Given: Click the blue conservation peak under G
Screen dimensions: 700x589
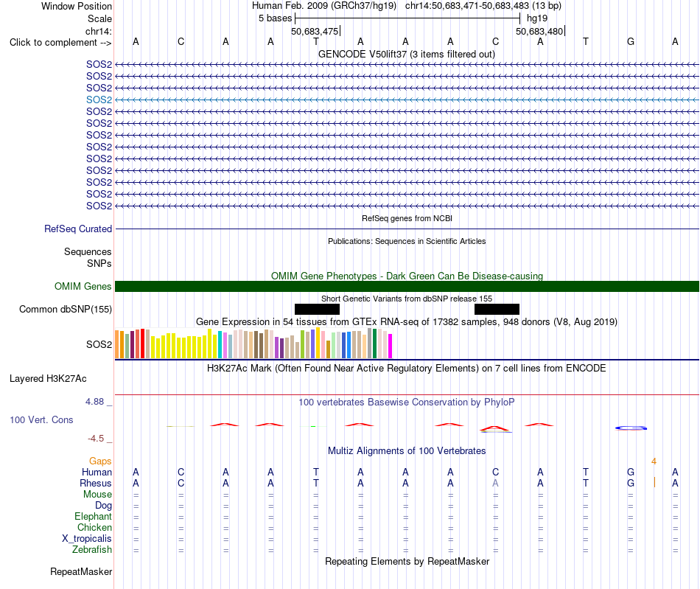Looking at the screenshot, I should click(x=631, y=428).
